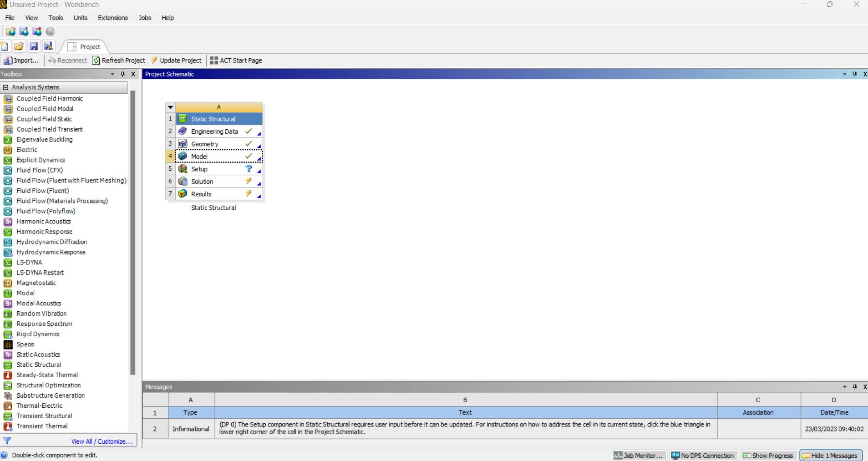
Task: Open the Jobs menu
Action: point(145,18)
